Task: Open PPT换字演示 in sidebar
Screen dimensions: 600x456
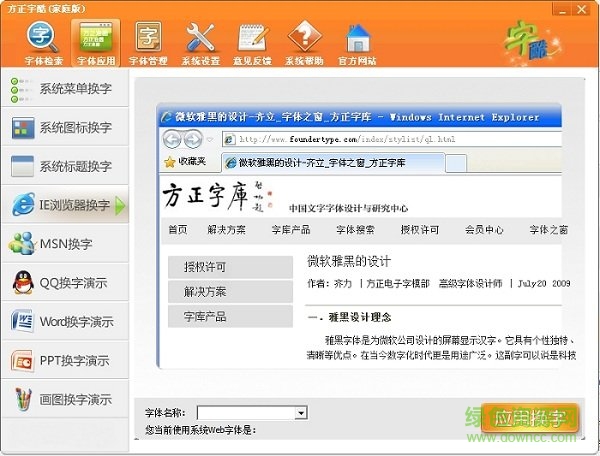Action: click(65, 360)
